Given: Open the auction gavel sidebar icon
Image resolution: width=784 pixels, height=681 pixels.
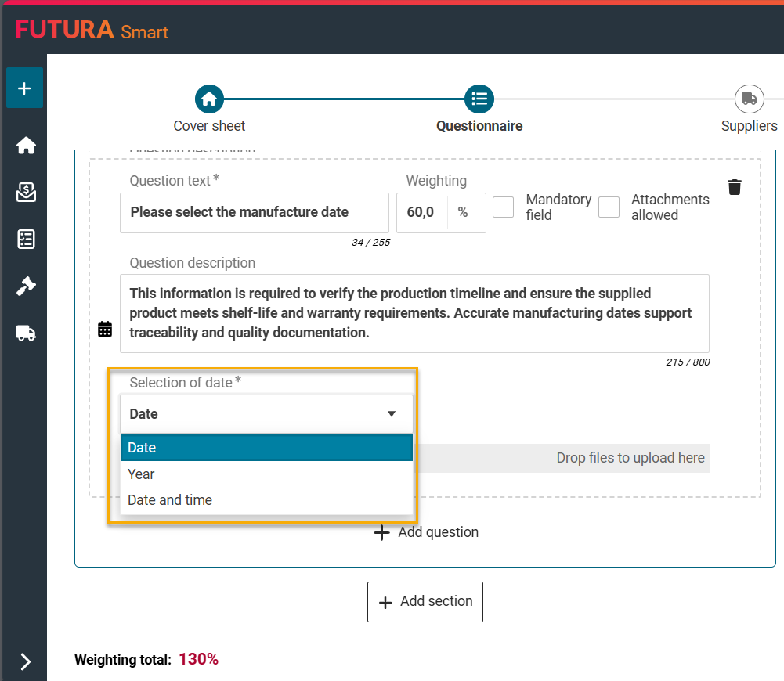Looking at the screenshot, I should pos(26,286).
